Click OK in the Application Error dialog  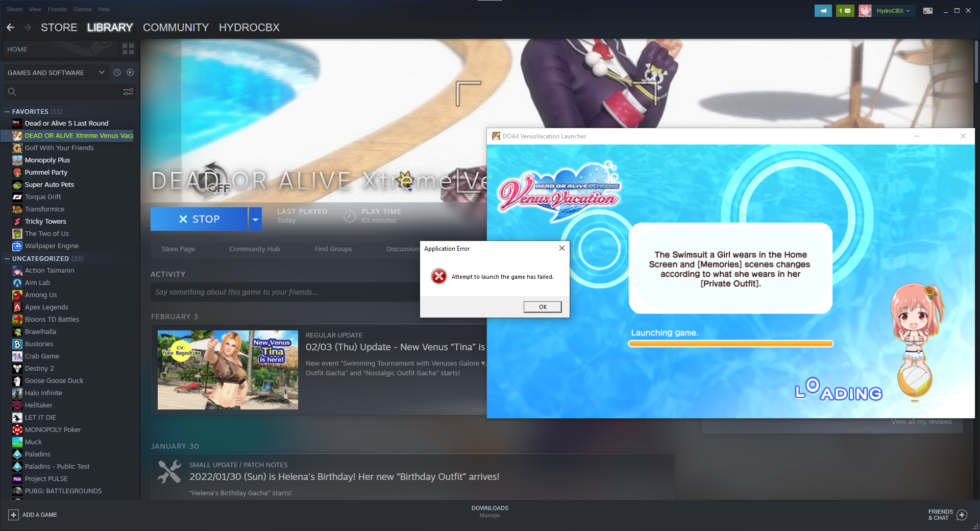coord(543,307)
